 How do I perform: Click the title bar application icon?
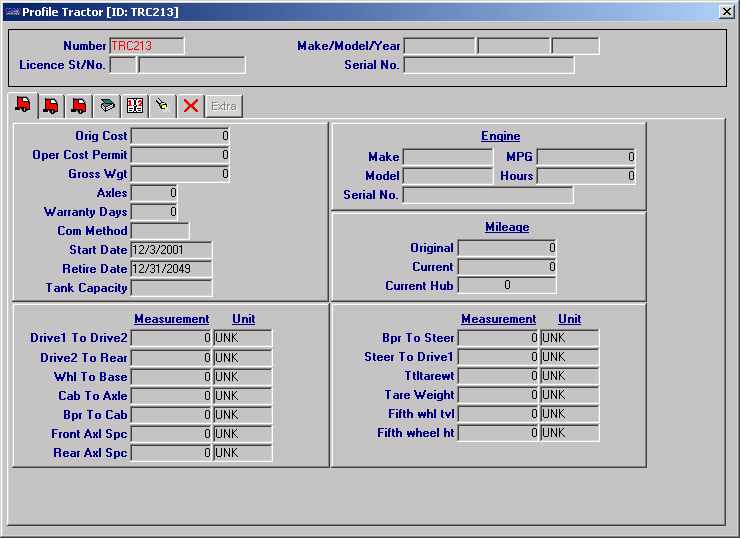click(12, 12)
